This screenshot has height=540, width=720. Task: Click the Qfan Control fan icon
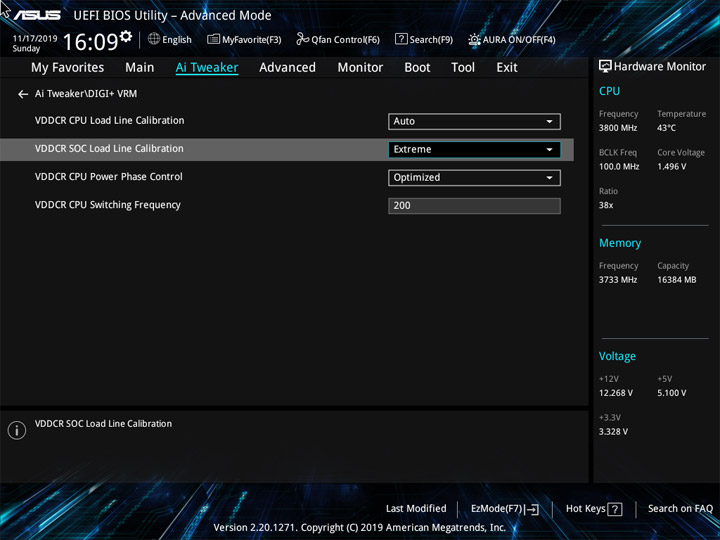[302, 39]
